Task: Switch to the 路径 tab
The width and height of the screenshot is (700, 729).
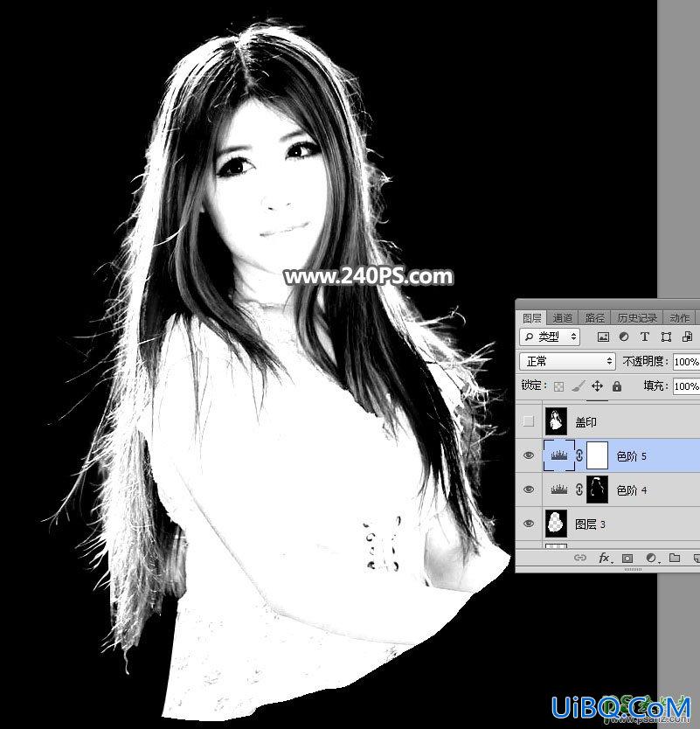Action: tap(594, 318)
